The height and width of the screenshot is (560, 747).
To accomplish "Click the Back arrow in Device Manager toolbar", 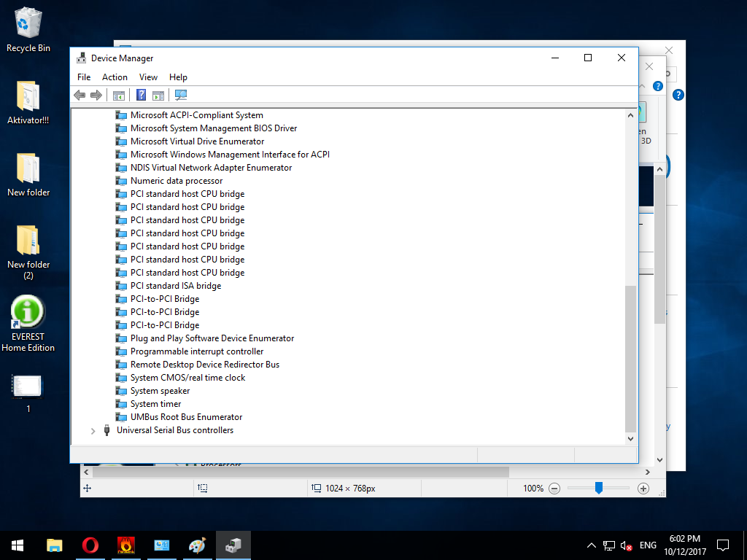I will (x=80, y=95).
